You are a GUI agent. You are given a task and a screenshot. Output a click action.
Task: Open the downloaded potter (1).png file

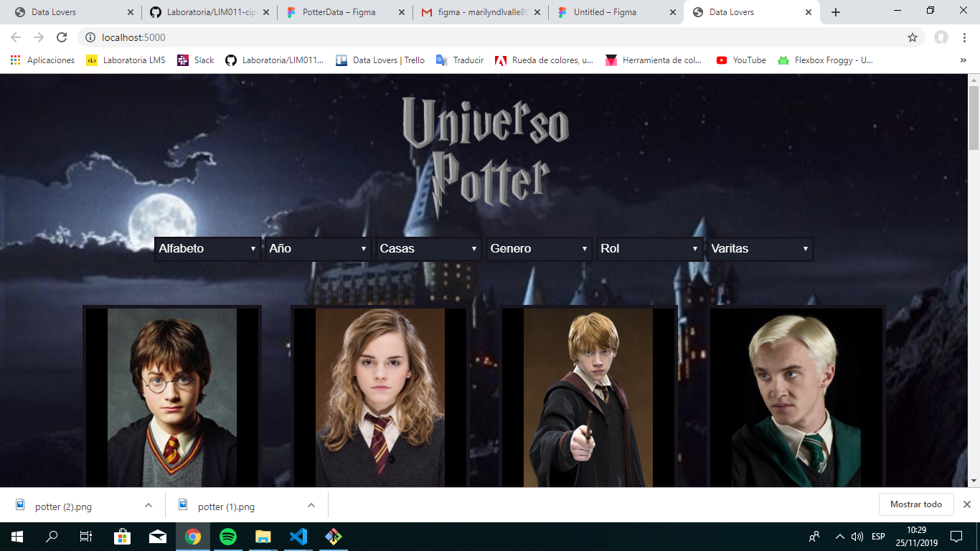(226, 506)
